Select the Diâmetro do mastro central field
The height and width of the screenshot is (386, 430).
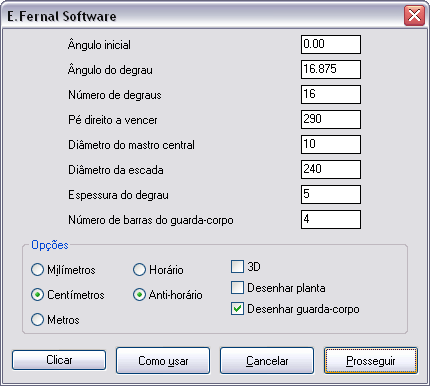coord(331,144)
